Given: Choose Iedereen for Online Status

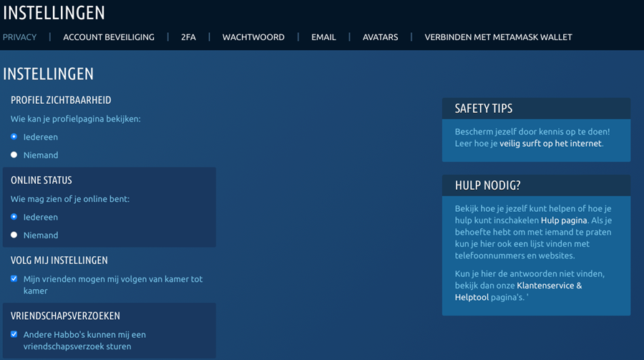Looking at the screenshot, I should click(14, 217).
